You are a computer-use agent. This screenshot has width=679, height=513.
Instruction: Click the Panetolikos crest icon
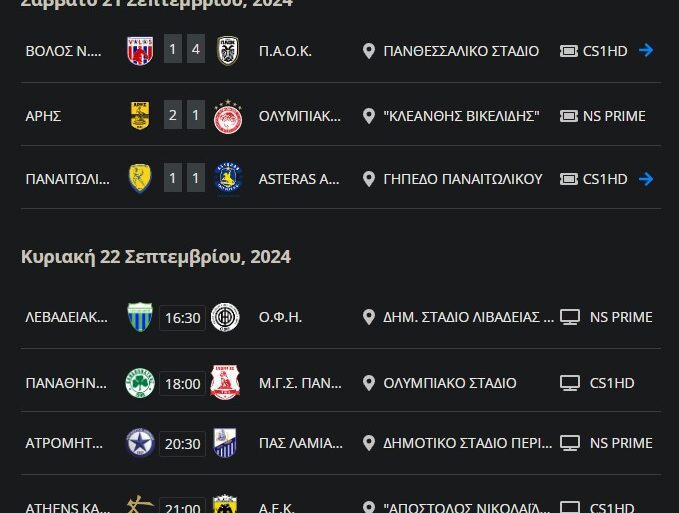(x=139, y=179)
